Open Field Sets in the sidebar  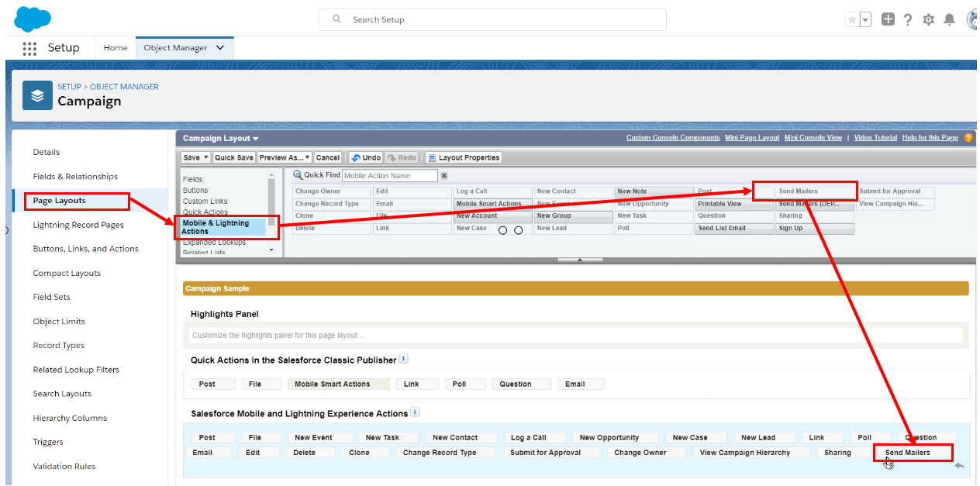51,297
